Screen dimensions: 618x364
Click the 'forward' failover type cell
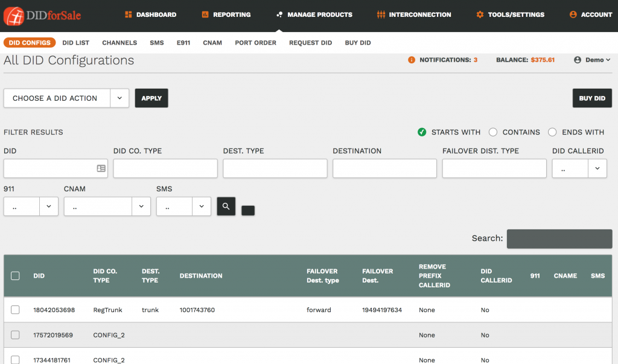tap(319, 310)
